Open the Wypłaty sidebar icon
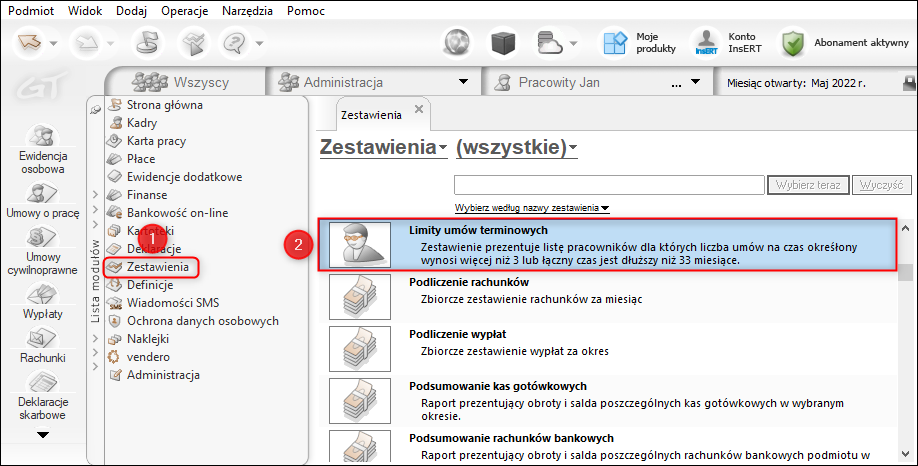 (x=43, y=294)
